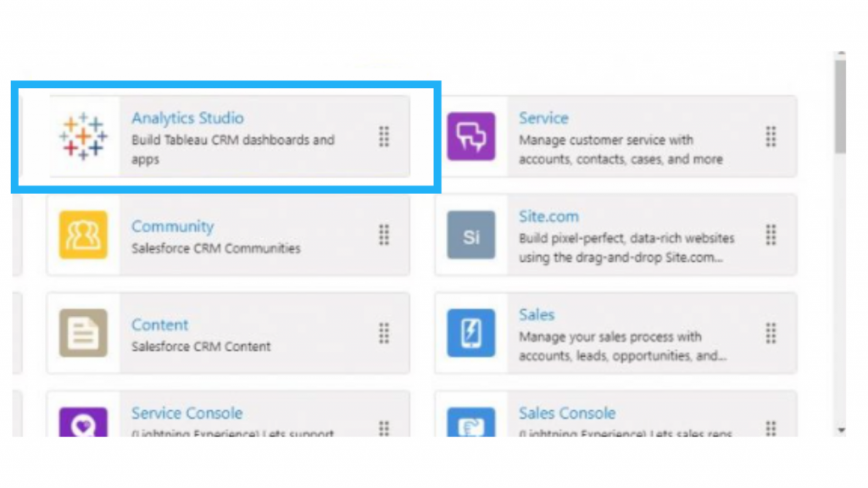Grab the Community card drag handle

(384, 235)
